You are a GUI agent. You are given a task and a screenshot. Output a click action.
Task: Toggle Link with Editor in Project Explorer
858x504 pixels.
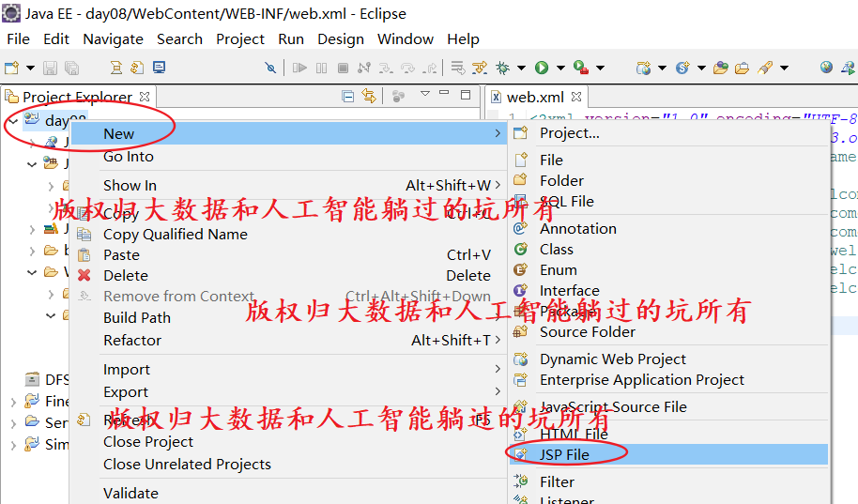(x=369, y=97)
